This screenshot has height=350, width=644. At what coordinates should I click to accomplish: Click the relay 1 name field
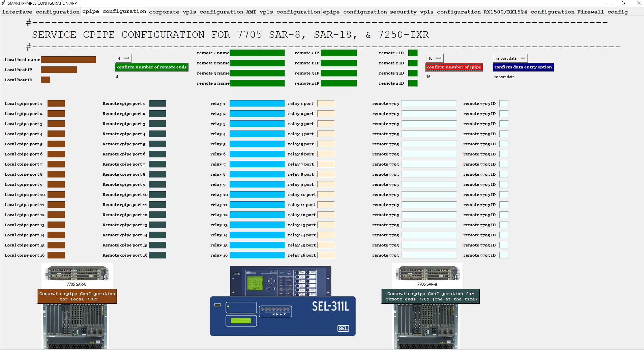tap(257, 104)
